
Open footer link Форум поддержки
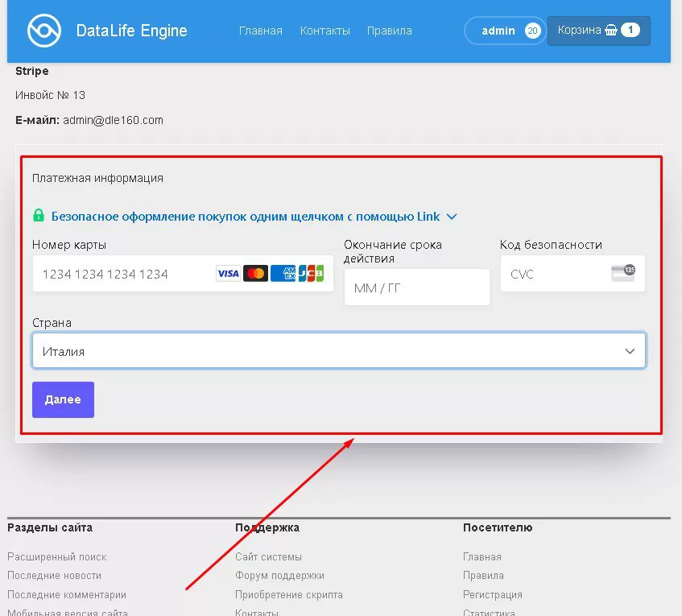coord(279,576)
